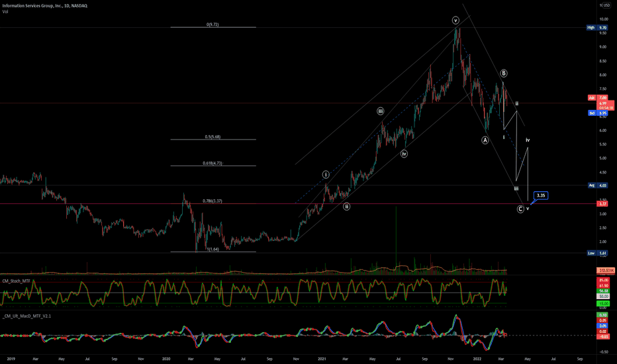Click the 3.35 price callout box

point(541,195)
